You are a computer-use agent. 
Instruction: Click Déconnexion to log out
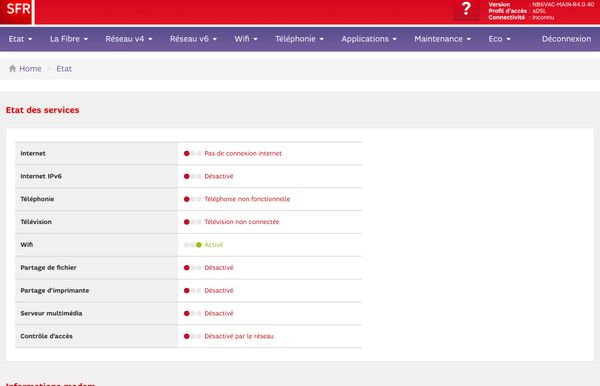(x=566, y=39)
